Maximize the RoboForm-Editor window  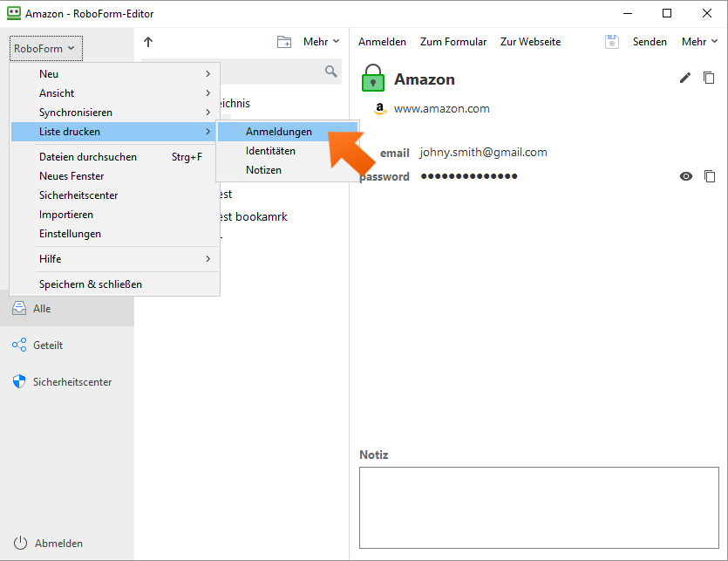pos(667,13)
